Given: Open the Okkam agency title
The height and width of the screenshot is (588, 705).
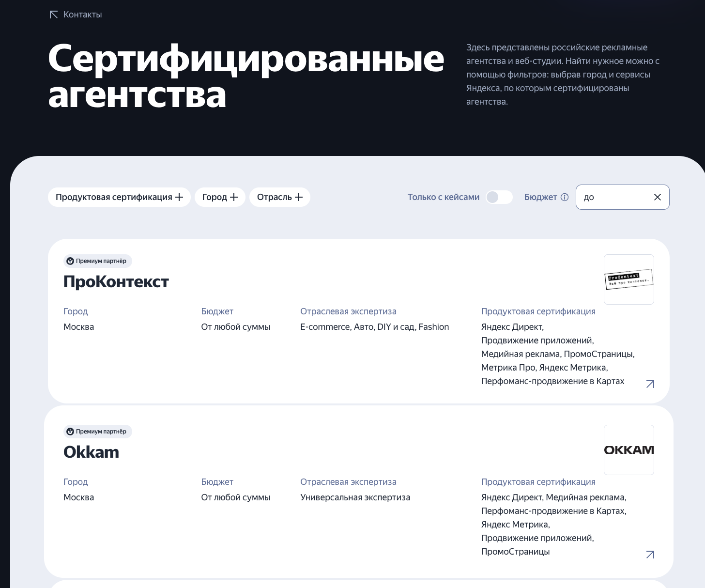Looking at the screenshot, I should click(91, 452).
